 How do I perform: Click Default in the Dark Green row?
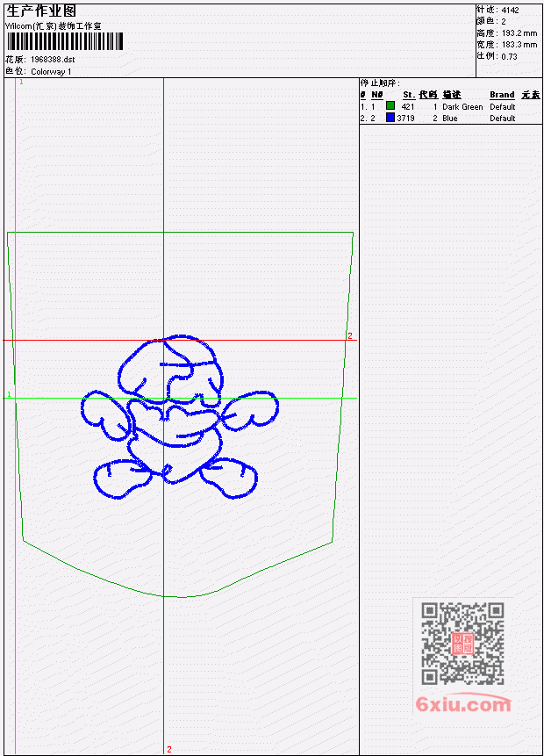(503, 106)
